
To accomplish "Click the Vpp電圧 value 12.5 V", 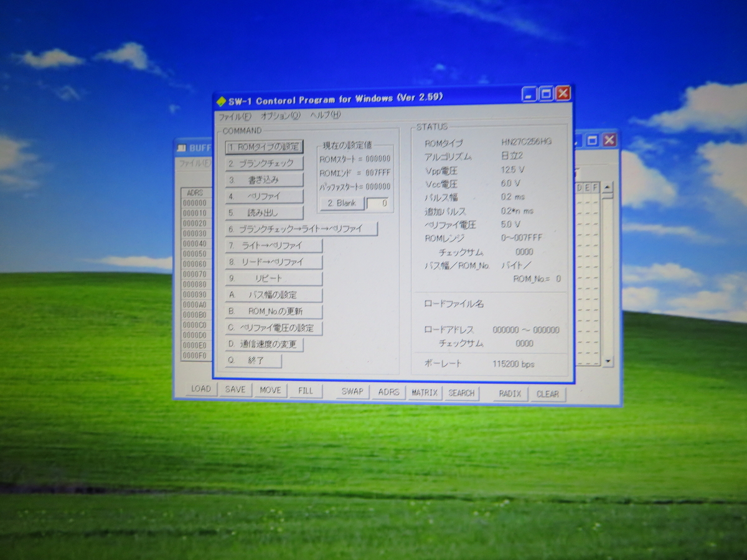I will tap(512, 169).
